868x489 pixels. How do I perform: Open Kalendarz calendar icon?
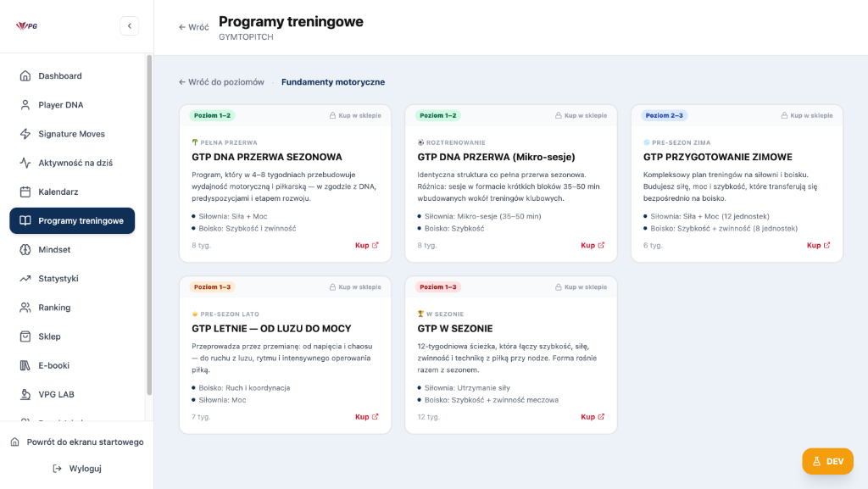click(x=25, y=192)
